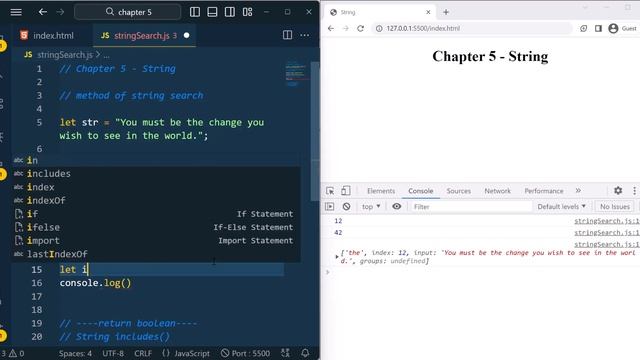Select the 'includes' autocomplete suggestion
Screen dimensions: 640x360
click(x=157, y=174)
